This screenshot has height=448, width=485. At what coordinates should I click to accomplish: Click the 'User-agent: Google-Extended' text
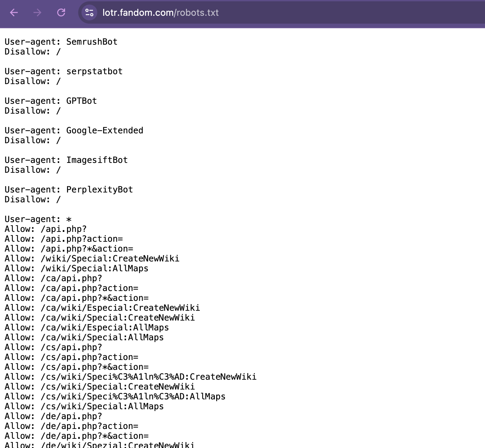74,130
